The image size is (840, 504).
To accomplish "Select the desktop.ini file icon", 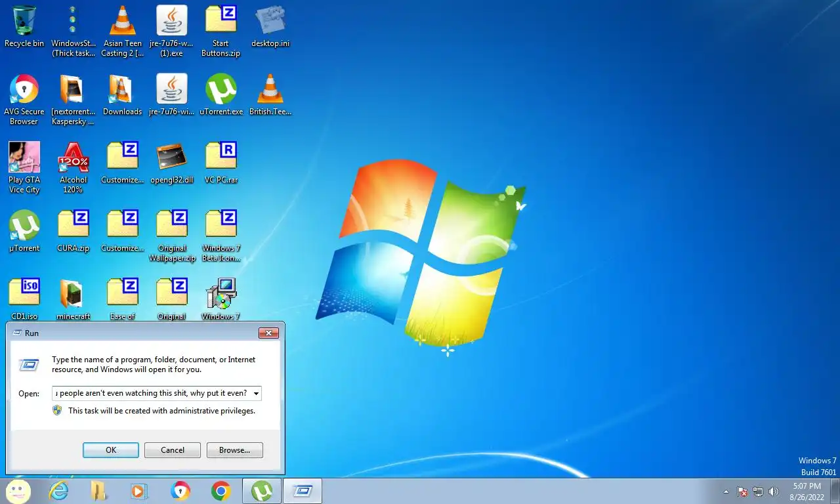I will [x=270, y=26].
